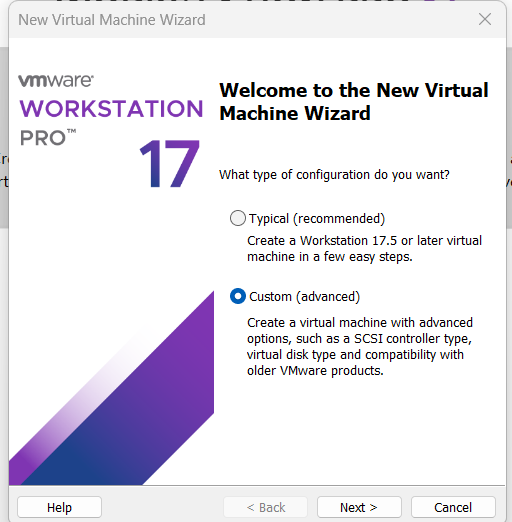Click the 'Create a Workstation 17.5 or later' description
This screenshot has width=512, height=522.
coord(364,249)
